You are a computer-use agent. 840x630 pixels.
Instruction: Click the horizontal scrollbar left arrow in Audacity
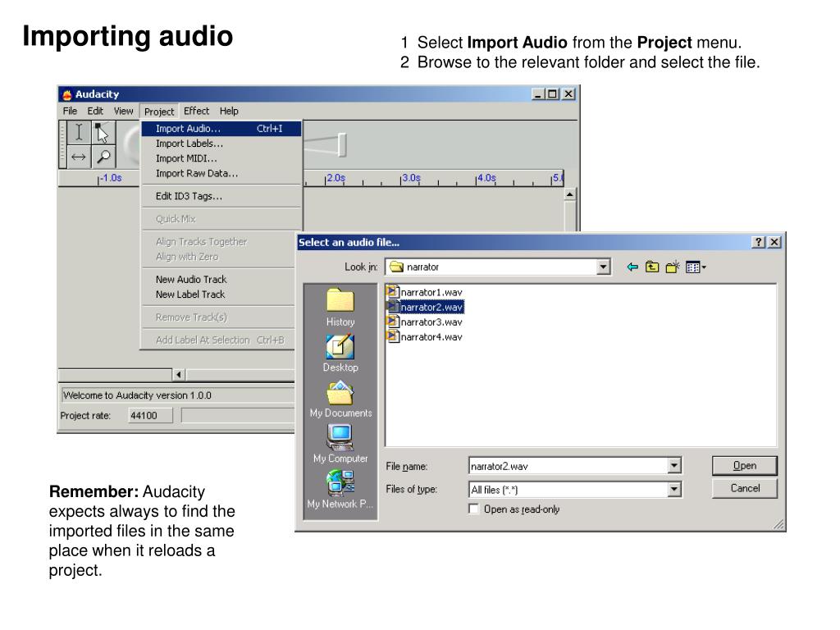coord(179,374)
